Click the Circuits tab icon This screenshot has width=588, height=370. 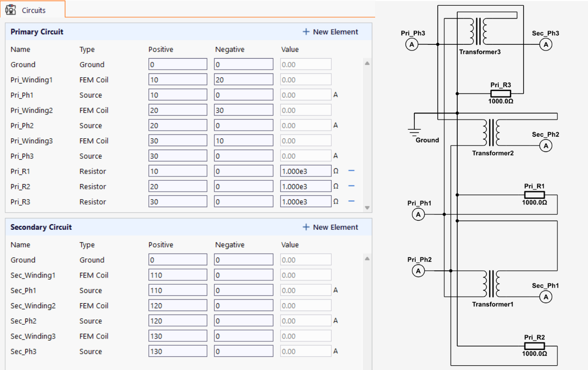10,10
